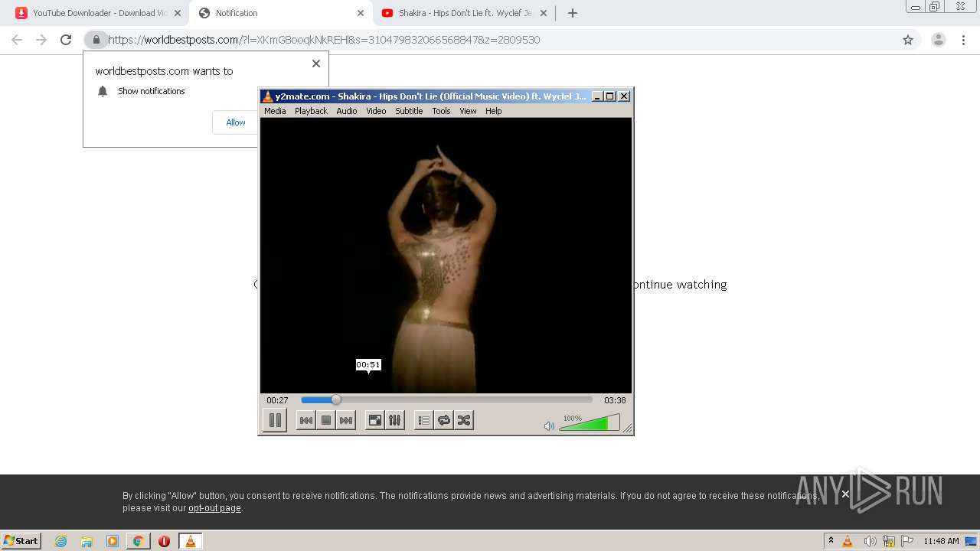Reload the current page
This screenshot has height=551, width=980.
pos(67,40)
